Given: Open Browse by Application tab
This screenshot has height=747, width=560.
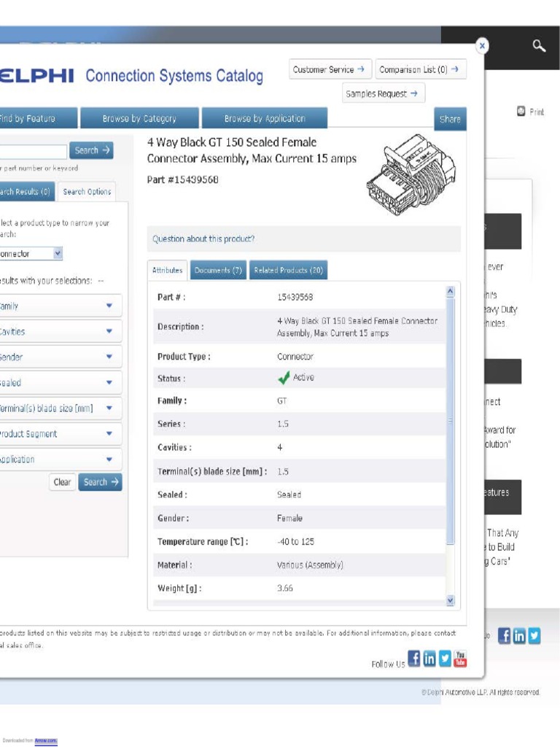Looking at the screenshot, I should click(265, 119).
